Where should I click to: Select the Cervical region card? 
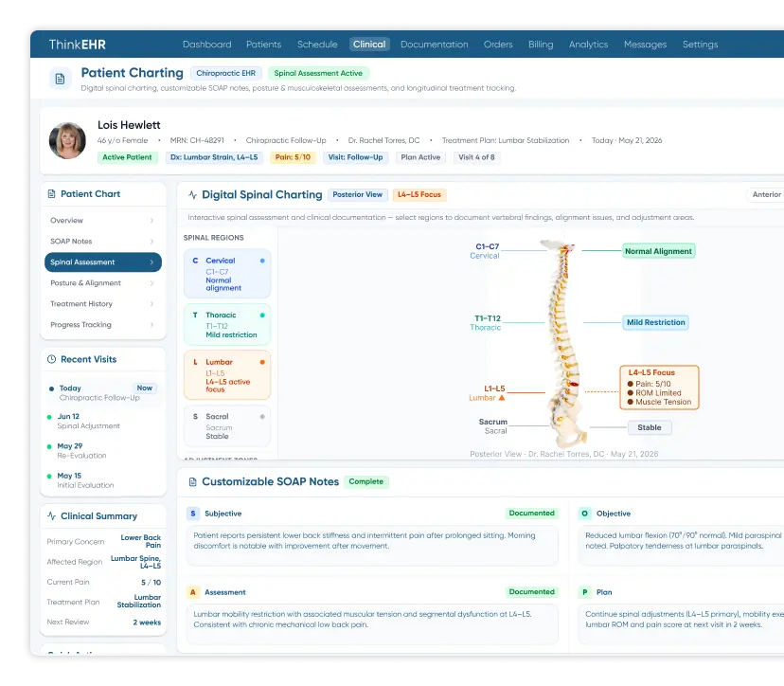coord(227,274)
